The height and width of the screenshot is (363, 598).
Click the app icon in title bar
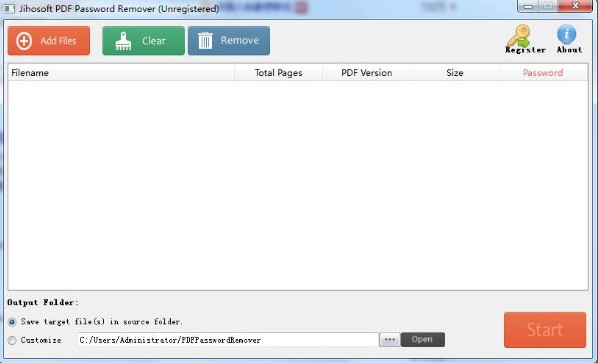[9, 8]
